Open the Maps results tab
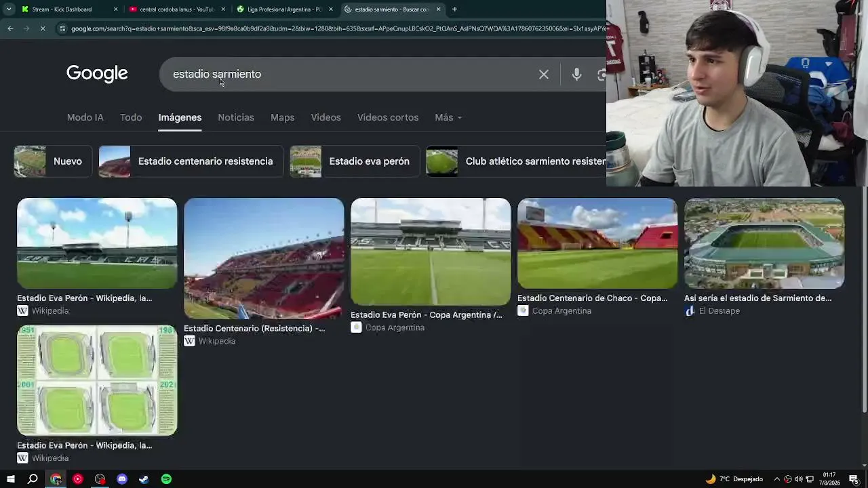Image resolution: width=868 pixels, height=488 pixels. click(282, 117)
